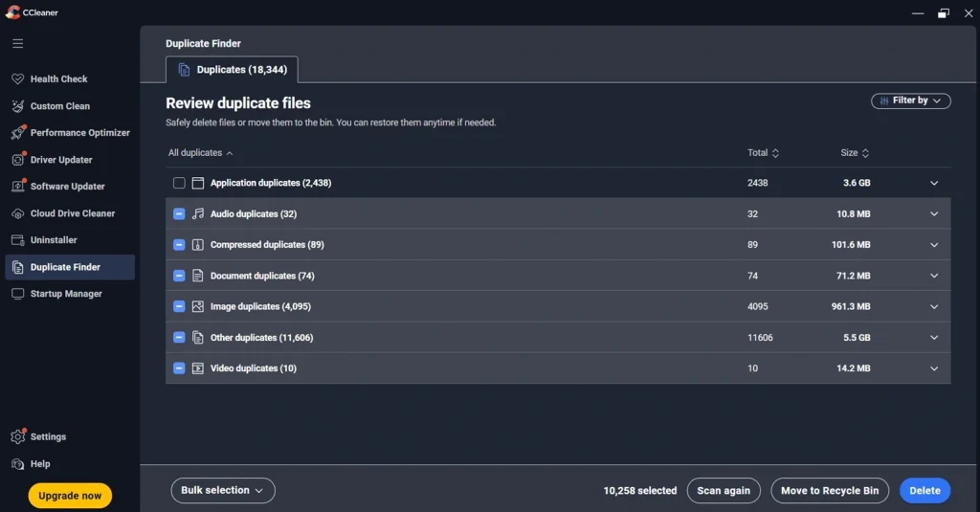Sort by the Total column
The image size is (980, 512).
click(763, 152)
